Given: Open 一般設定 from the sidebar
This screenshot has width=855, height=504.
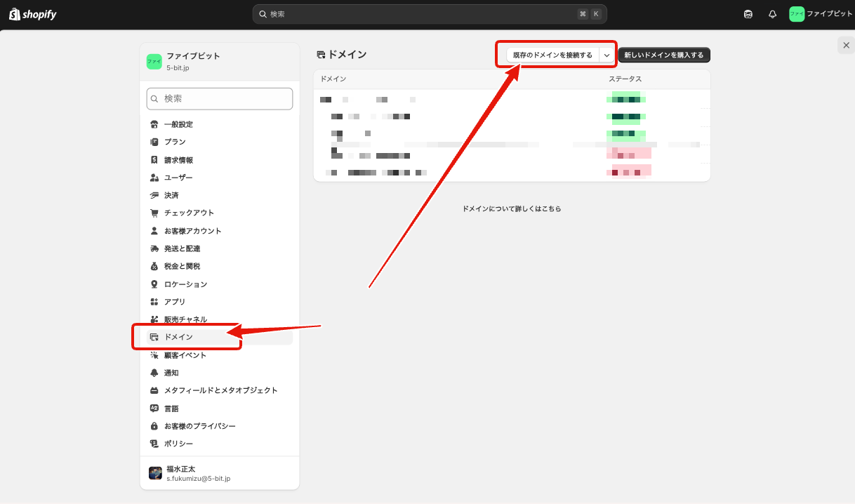Looking at the screenshot, I should click(x=177, y=124).
